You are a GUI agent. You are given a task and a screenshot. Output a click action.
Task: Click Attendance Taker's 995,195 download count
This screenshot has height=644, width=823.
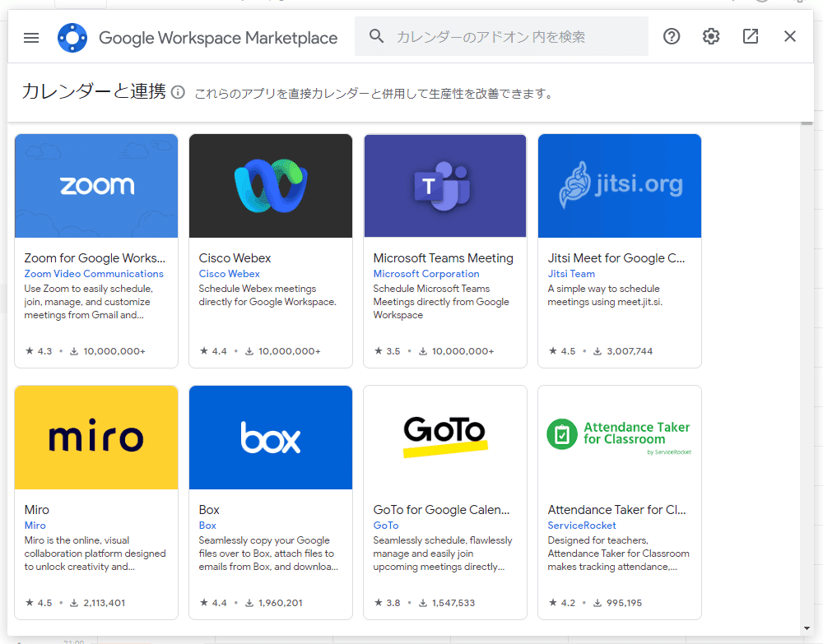(x=618, y=603)
